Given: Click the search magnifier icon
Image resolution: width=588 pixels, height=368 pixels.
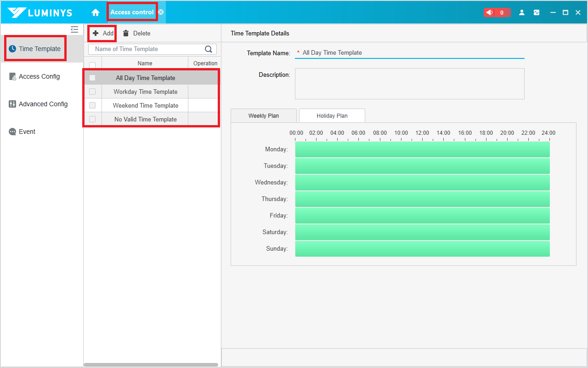Looking at the screenshot, I should pos(209,49).
